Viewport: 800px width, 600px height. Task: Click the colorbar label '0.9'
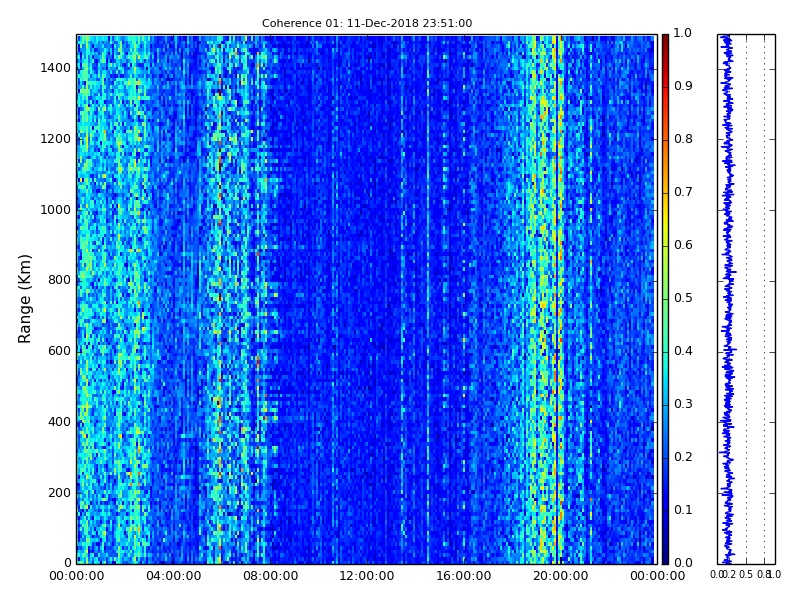tap(683, 86)
